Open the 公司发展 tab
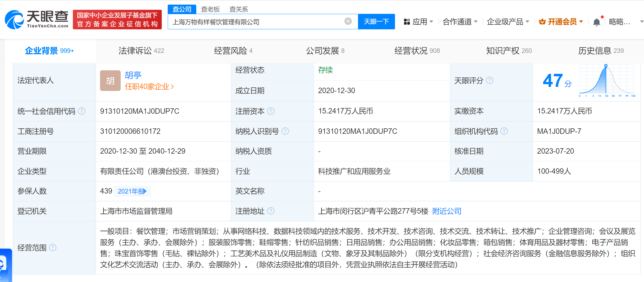Image resolution: width=644 pixels, height=282 pixels. (325, 51)
